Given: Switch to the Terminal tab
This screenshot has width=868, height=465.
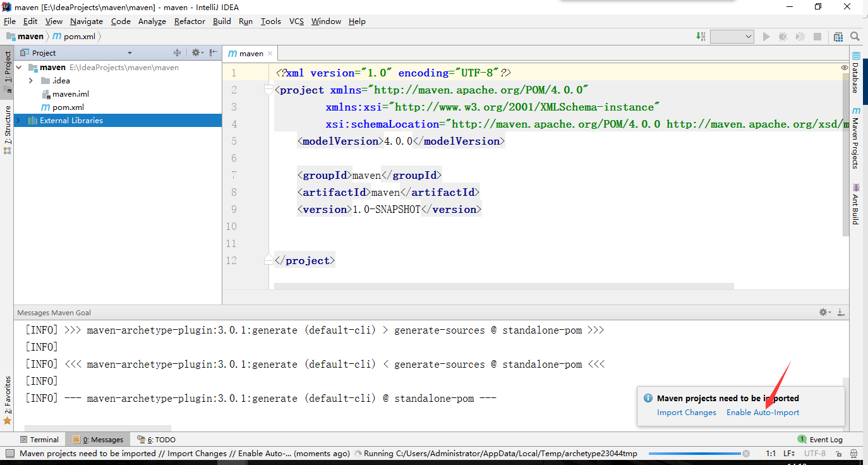Looking at the screenshot, I should tap(39, 439).
